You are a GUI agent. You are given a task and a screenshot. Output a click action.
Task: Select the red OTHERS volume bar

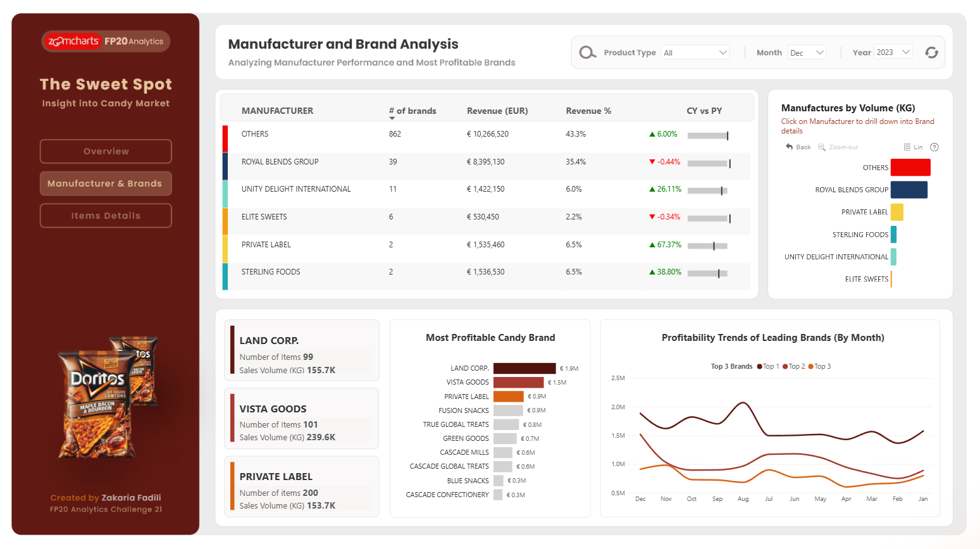click(910, 168)
